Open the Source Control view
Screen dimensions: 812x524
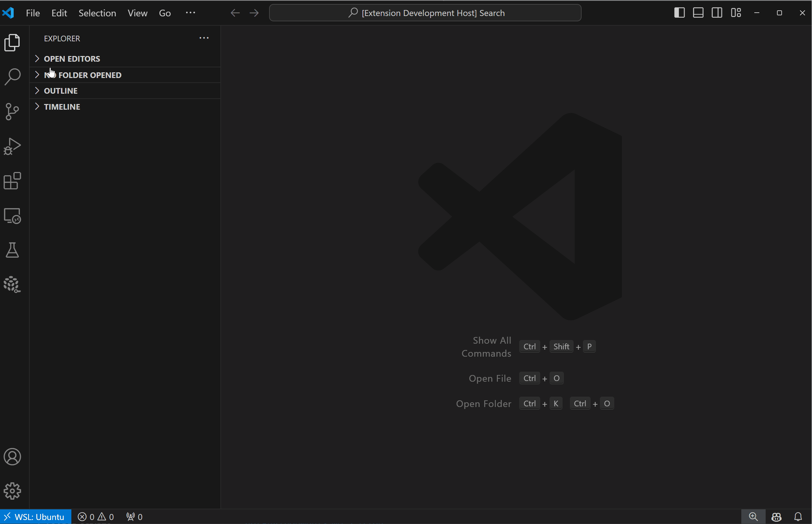pyautogui.click(x=12, y=112)
